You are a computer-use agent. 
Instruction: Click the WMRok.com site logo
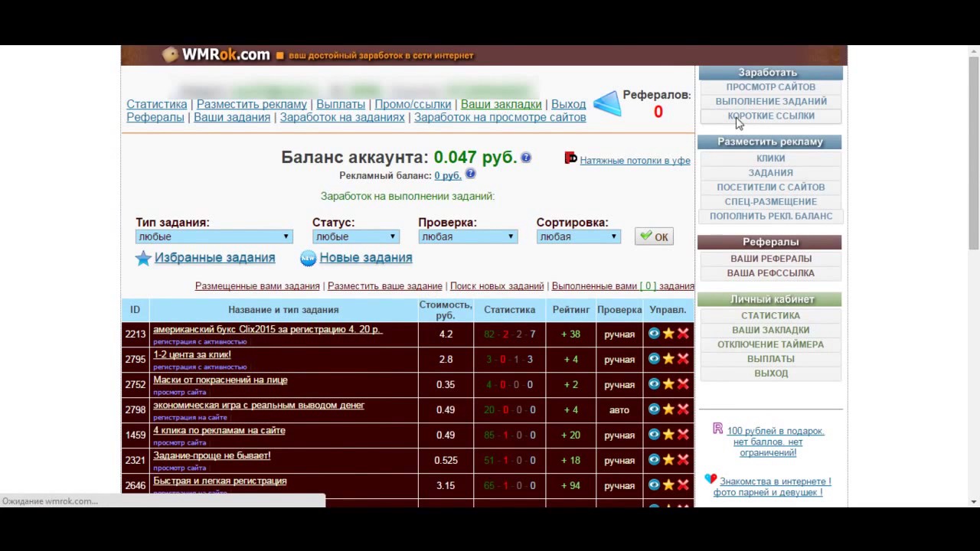pos(217,55)
